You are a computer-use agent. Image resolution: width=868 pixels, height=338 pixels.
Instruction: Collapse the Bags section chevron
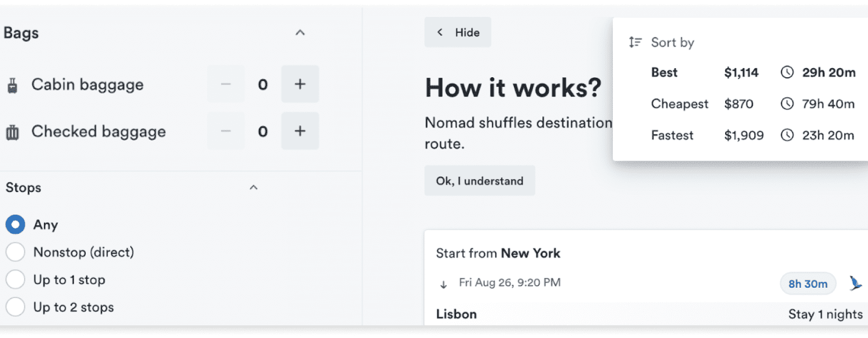pyautogui.click(x=300, y=33)
